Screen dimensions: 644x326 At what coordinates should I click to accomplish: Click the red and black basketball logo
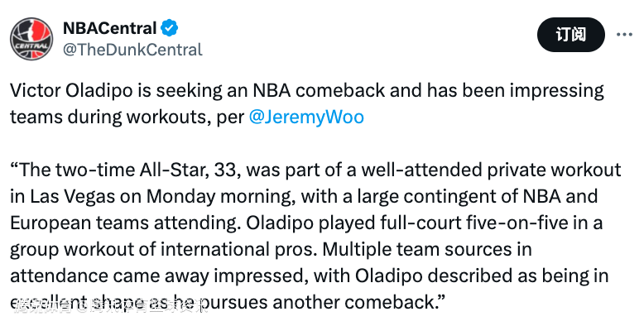(x=31, y=39)
